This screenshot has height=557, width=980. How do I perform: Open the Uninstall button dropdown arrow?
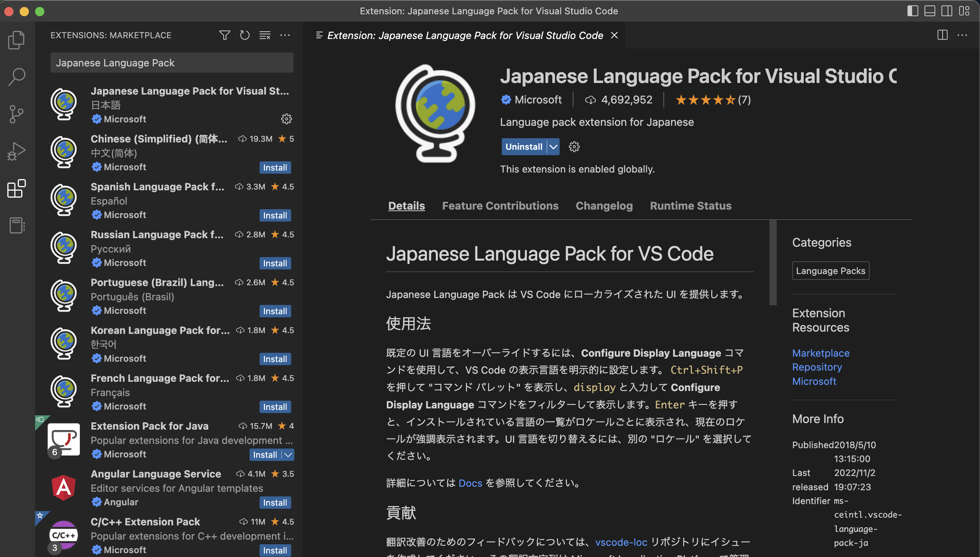pos(553,147)
